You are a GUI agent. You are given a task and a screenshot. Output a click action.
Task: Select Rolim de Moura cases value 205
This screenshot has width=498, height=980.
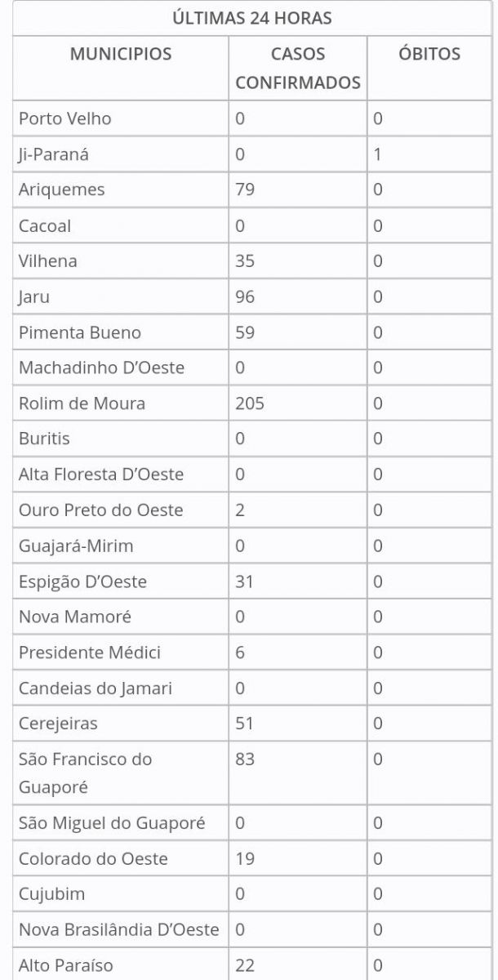[250, 403]
